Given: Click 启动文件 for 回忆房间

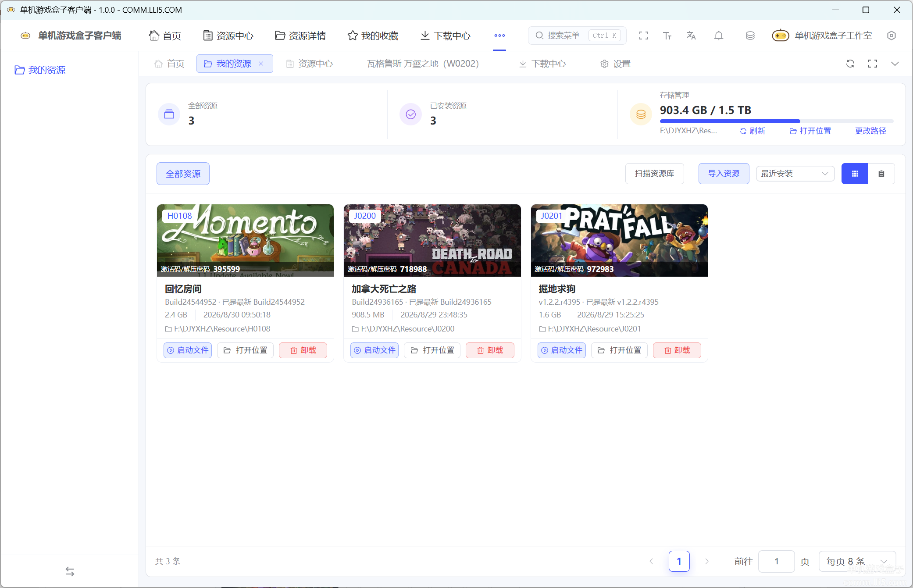Looking at the screenshot, I should [188, 350].
